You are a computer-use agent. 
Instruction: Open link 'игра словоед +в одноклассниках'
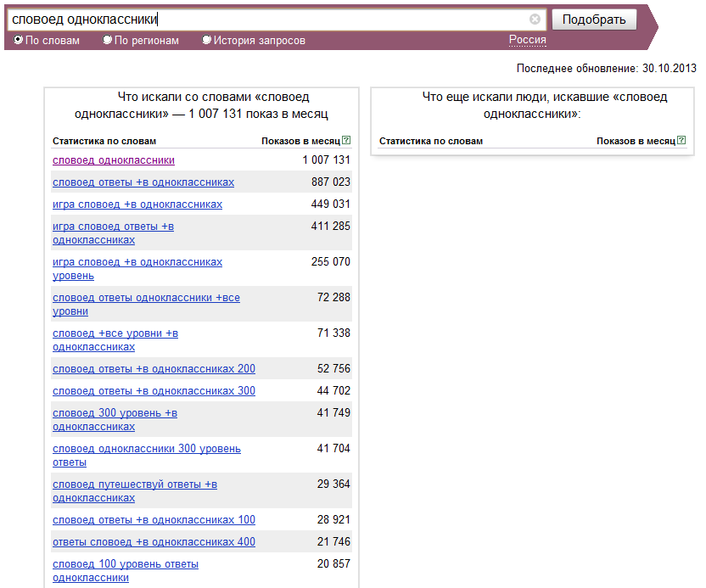point(137,204)
